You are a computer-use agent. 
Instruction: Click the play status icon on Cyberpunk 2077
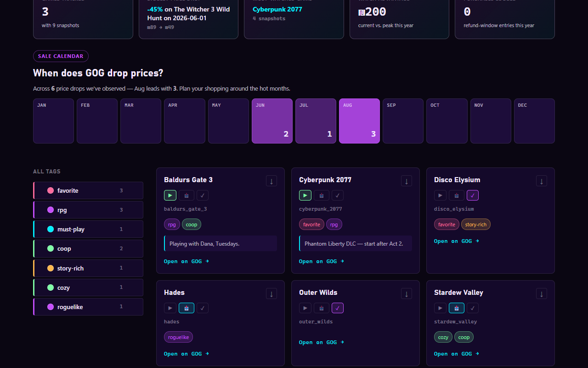point(305,195)
